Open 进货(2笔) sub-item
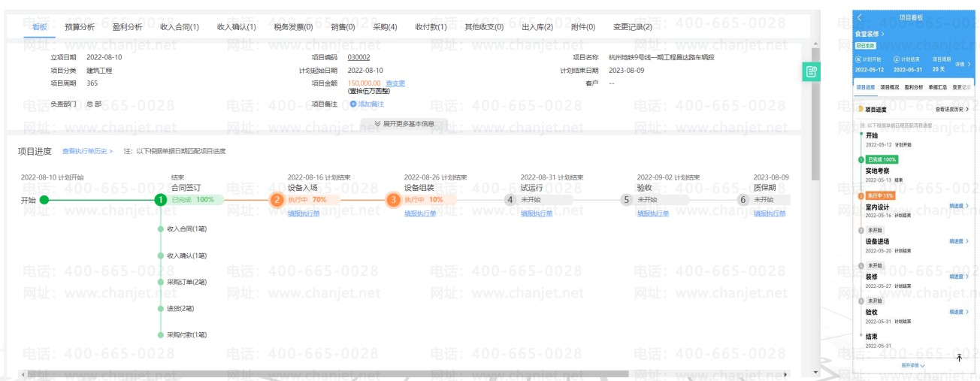980x381 pixels. 180,308
